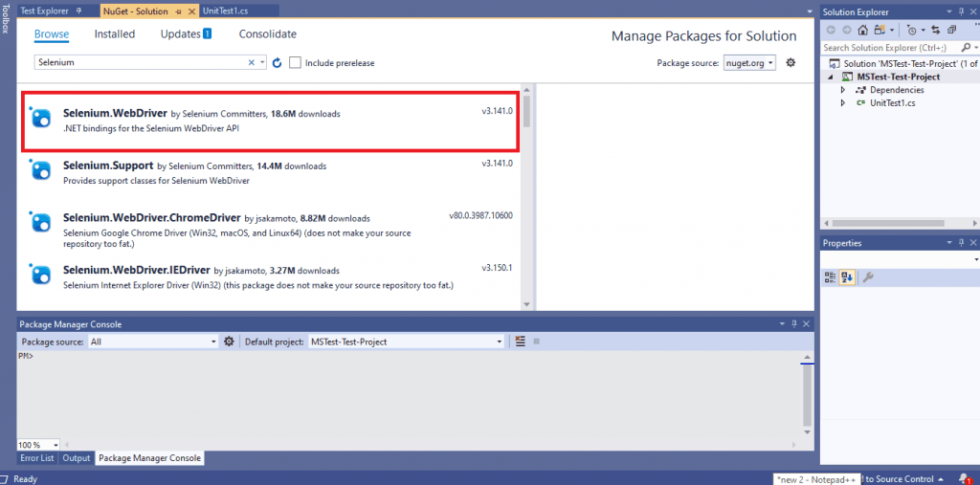Open Package Manager Console settings gear

click(229, 342)
